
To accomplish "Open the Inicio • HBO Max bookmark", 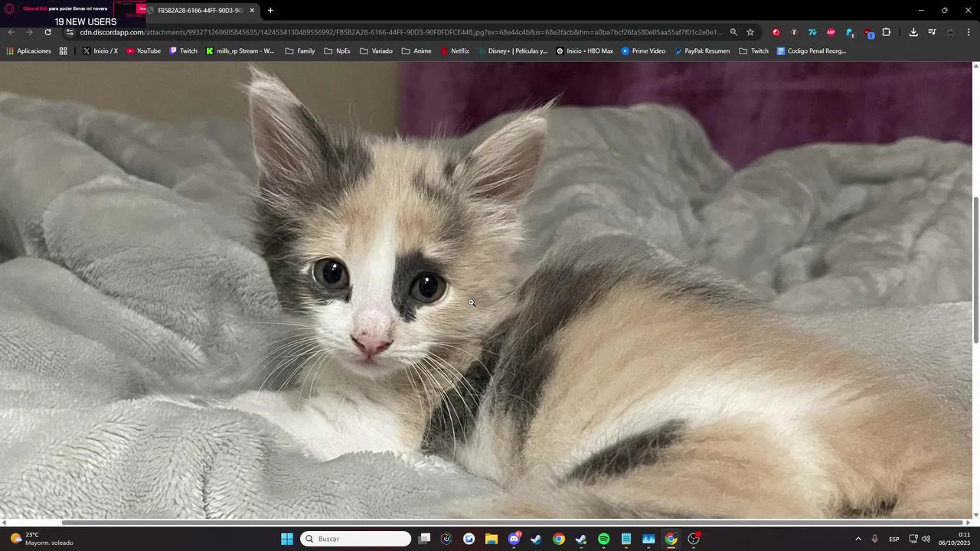I will click(x=584, y=51).
